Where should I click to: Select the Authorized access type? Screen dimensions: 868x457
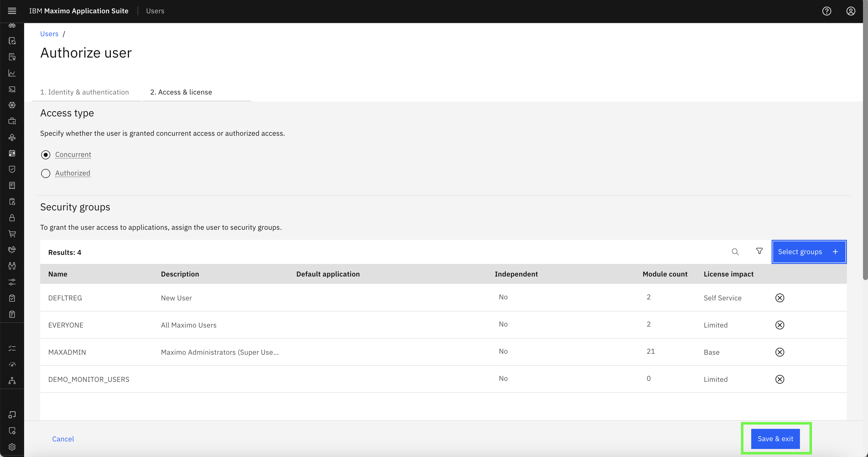point(45,173)
